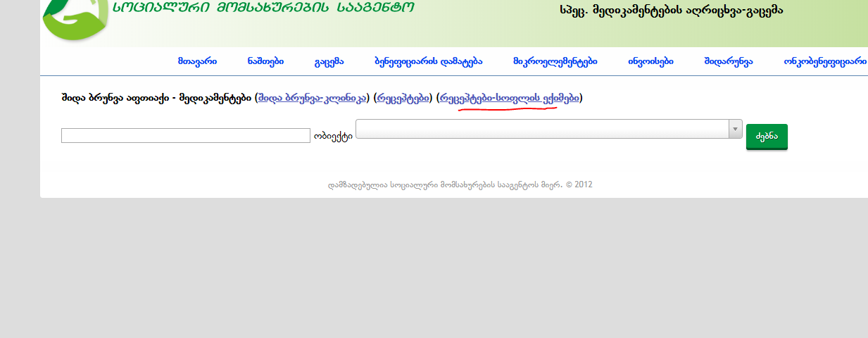Click the ობიექტი field label

(x=333, y=137)
